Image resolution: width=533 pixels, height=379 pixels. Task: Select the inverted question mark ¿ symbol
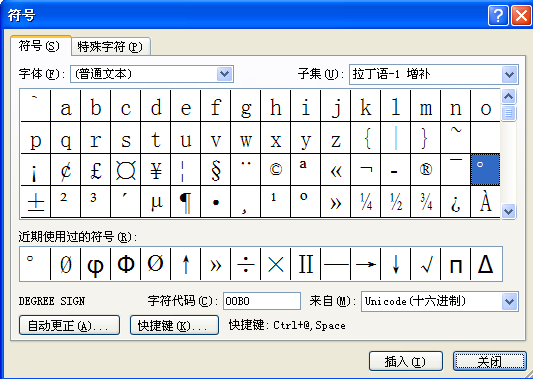click(455, 201)
